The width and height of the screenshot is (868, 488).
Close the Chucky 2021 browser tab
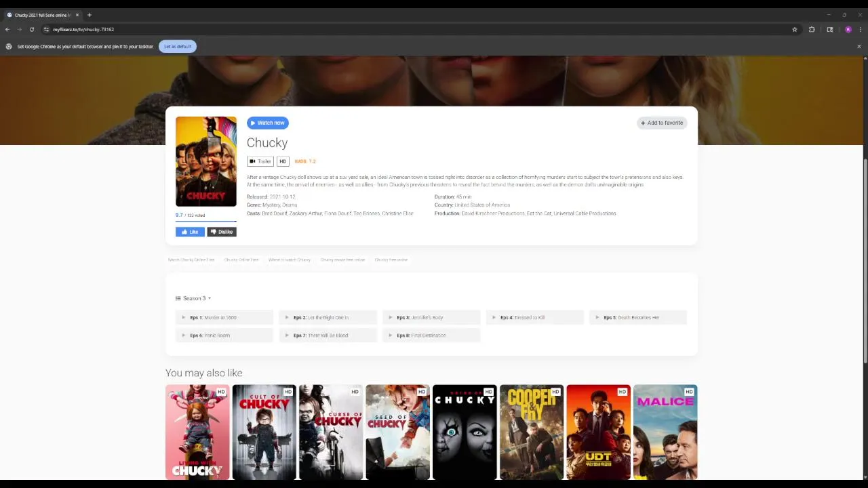click(x=77, y=15)
